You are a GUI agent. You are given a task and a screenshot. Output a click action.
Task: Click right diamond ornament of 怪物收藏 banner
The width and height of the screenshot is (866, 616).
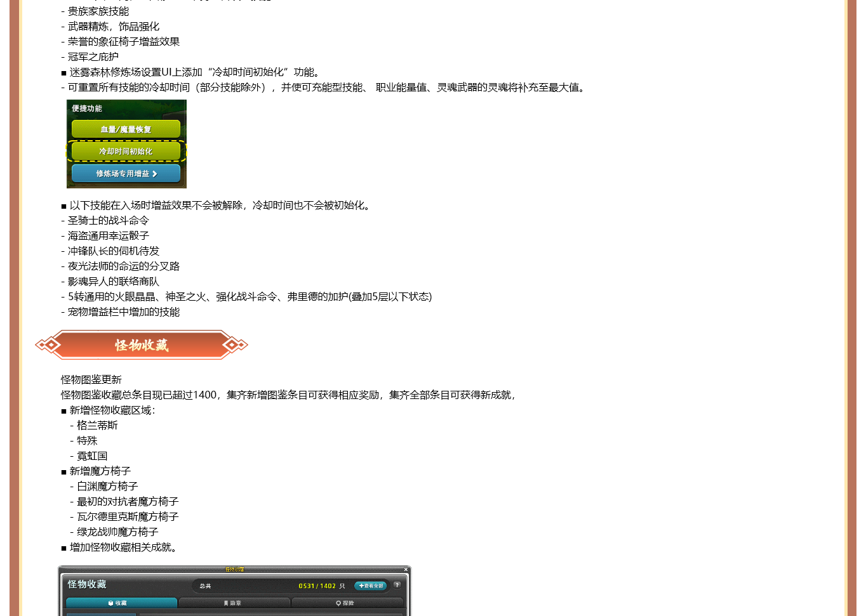pyautogui.click(x=234, y=345)
